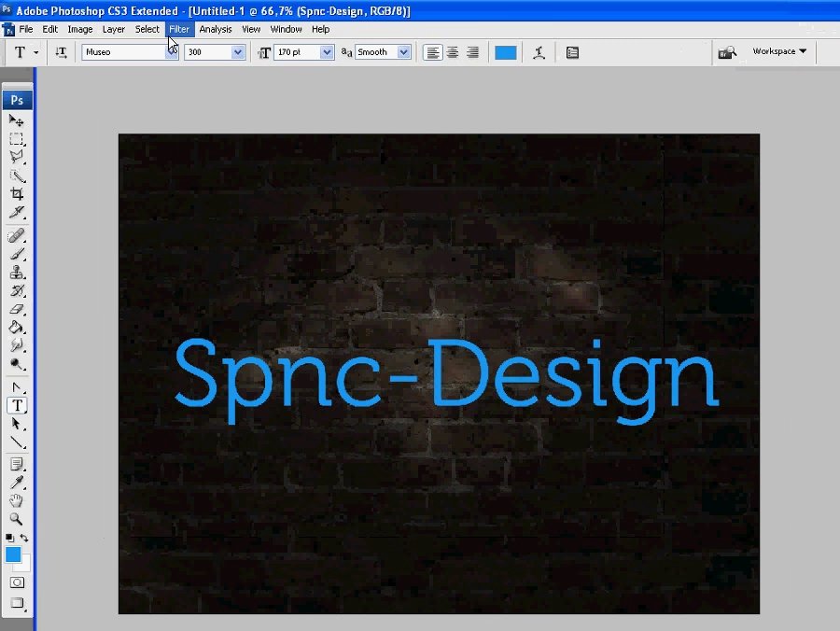Select the Smudge tool

17,345
